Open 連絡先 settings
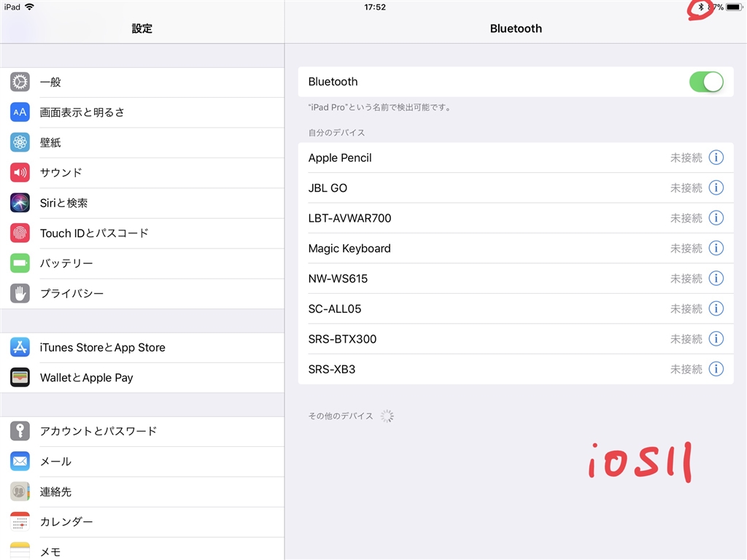Screen dimensions: 747x560 click(x=142, y=491)
